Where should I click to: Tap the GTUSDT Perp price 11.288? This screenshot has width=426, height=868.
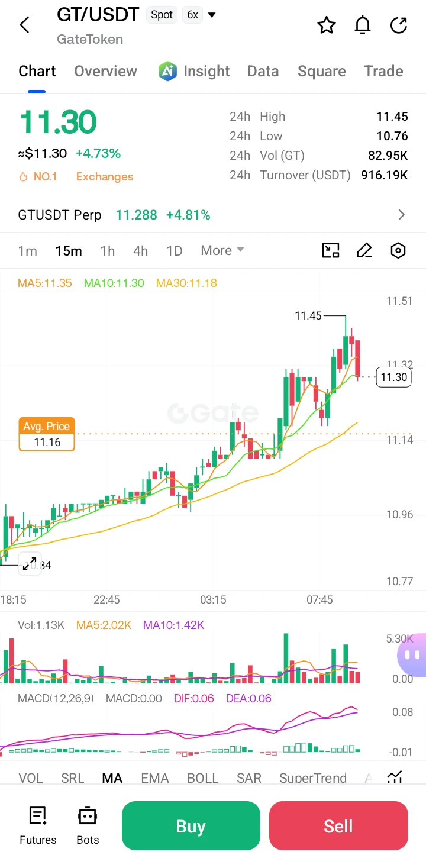(x=136, y=215)
